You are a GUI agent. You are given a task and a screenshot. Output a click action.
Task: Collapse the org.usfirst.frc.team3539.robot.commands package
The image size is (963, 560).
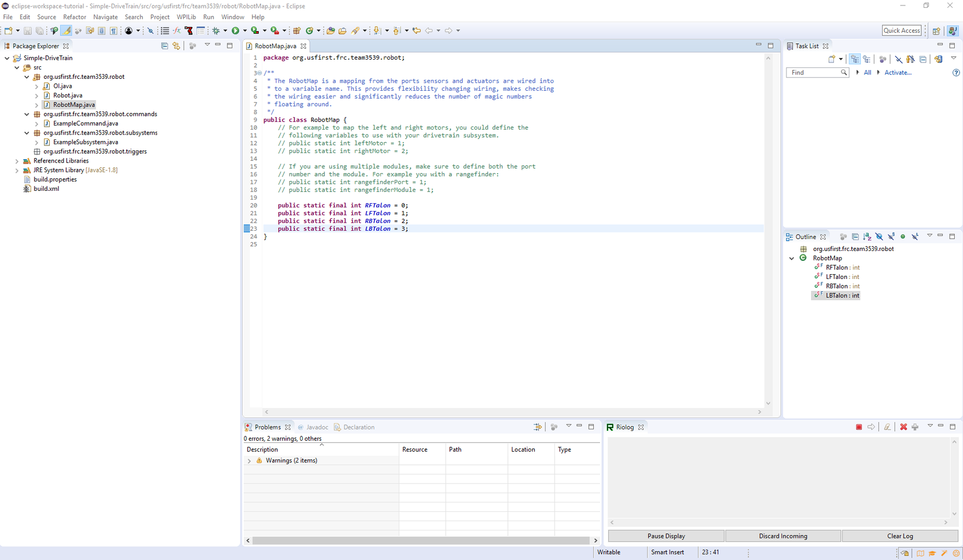click(x=26, y=114)
